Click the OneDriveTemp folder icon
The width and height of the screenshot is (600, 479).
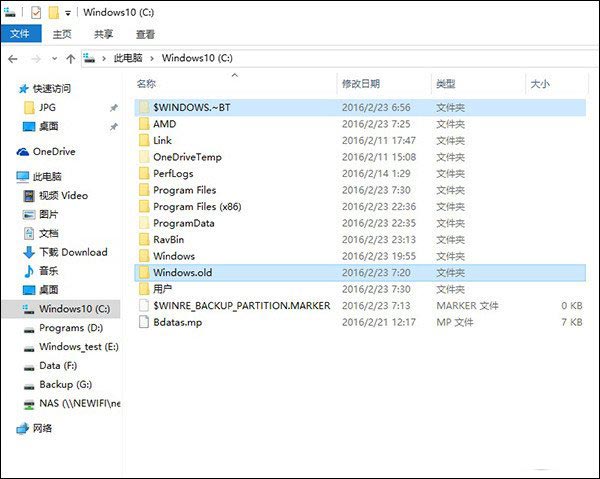[144, 157]
